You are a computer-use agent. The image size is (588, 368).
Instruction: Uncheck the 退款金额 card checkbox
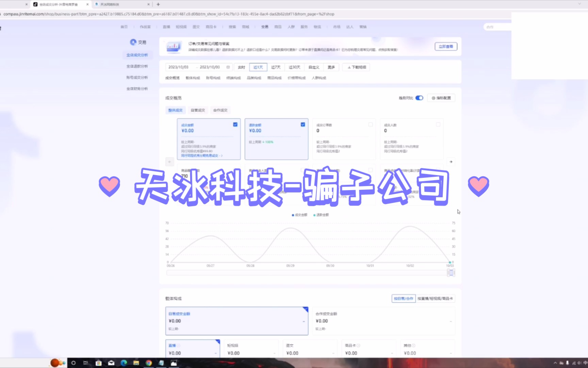pos(303,124)
